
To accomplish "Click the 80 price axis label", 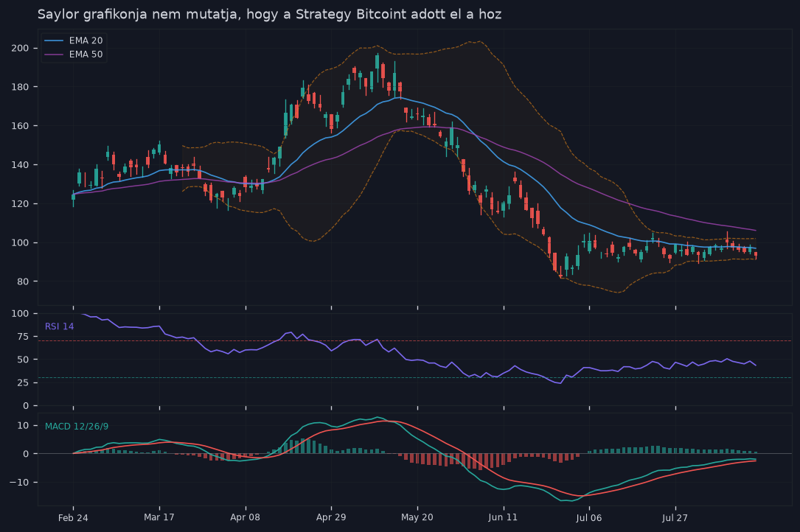I will [23, 281].
